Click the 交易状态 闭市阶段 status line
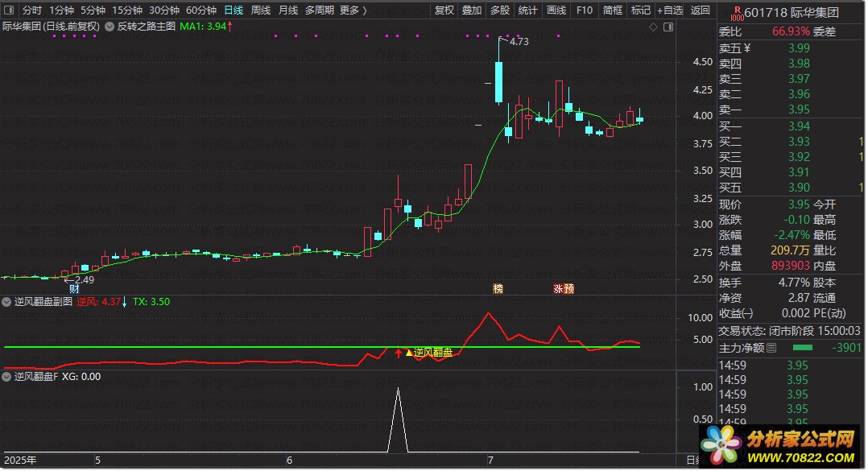 pos(789,331)
